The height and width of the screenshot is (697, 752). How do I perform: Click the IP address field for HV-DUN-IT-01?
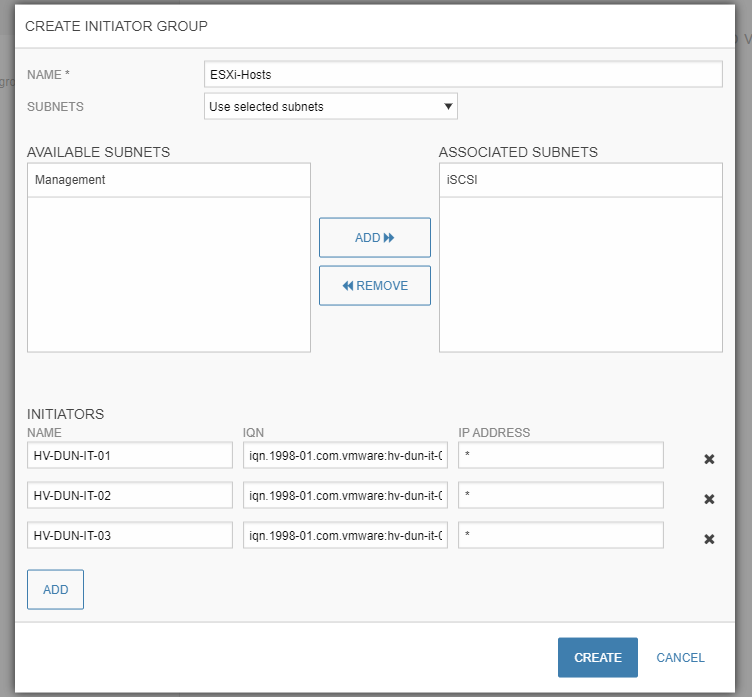561,455
